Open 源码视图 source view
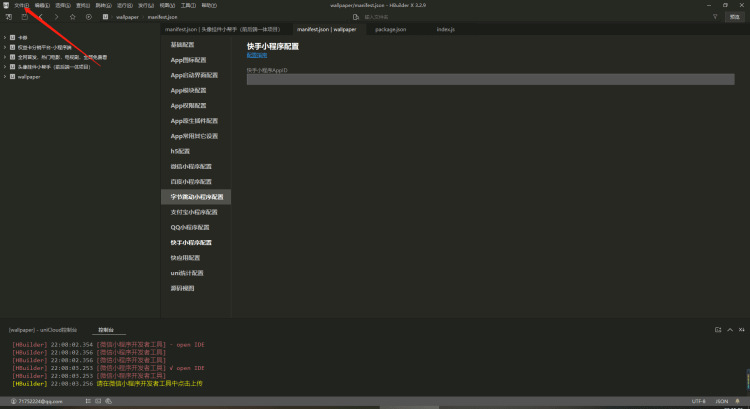Image resolution: width=750 pixels, height=409 pixels. 182,288
